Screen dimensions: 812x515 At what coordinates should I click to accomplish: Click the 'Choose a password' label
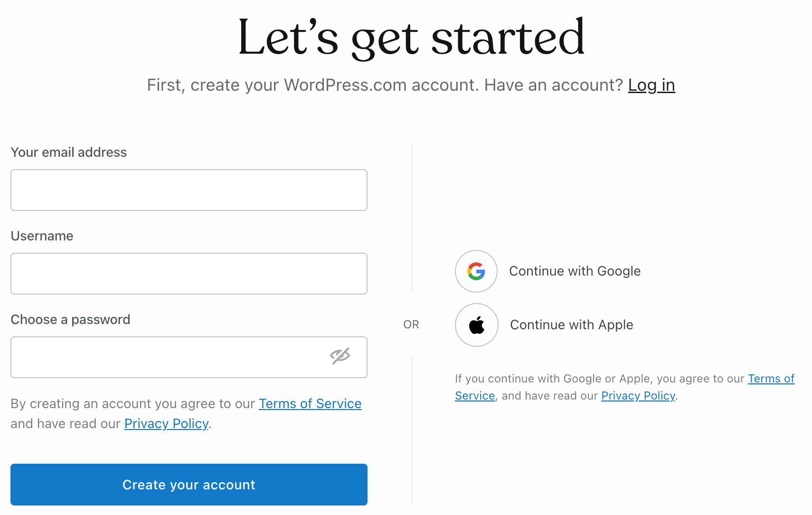(x=70, y=320)
